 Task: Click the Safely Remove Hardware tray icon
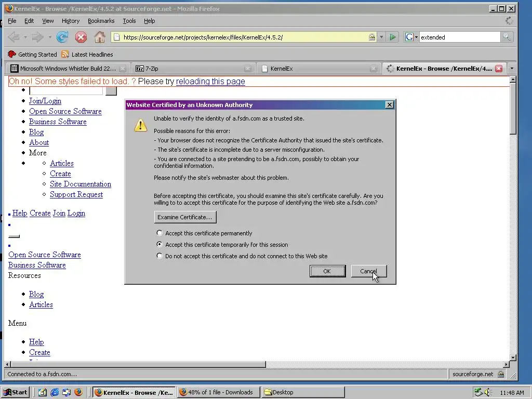coord(478,392)
